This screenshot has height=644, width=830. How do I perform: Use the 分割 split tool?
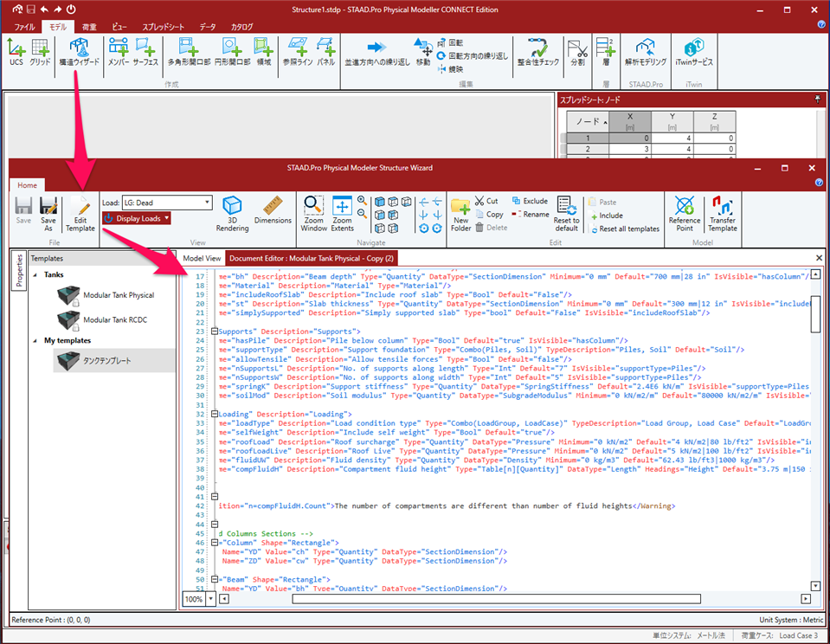pyautogui.click(x=577, y=52)
